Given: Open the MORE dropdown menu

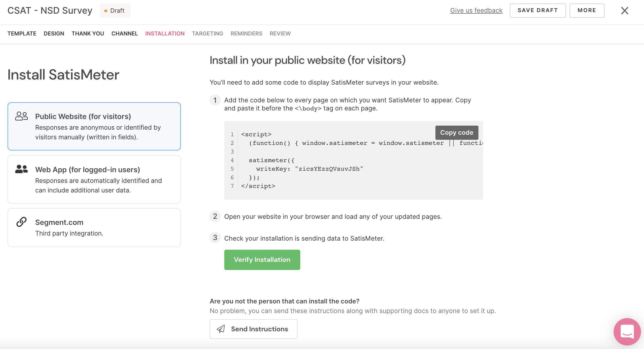Looking at the screenshot, I should [587, 10].
